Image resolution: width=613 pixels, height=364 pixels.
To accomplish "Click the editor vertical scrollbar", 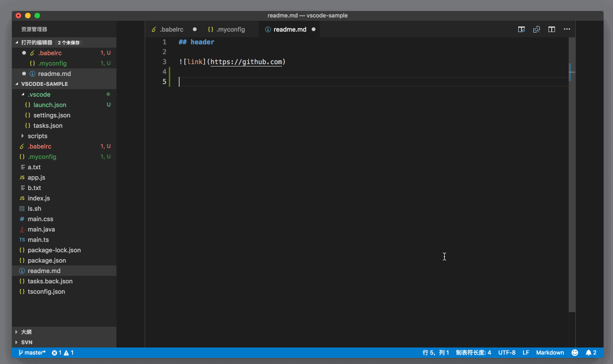I will (x=572, y=189).
